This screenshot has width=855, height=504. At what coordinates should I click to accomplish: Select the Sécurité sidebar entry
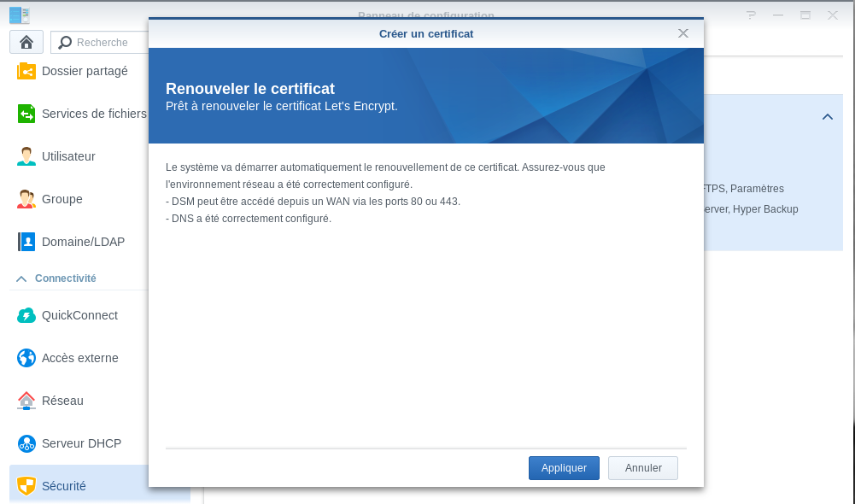tap(64, 486)
